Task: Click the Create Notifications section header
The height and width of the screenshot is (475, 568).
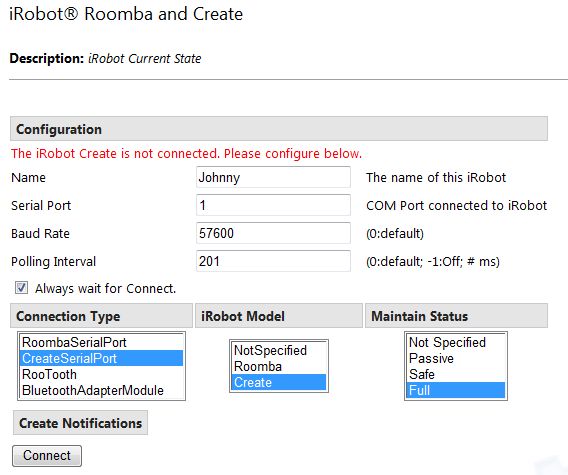Action: pyautogui.click(x=80, y=423)
